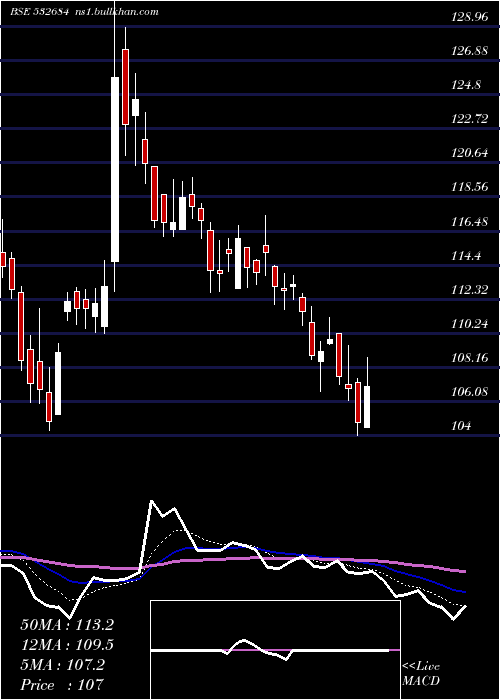Image resolution: width=500 pixels, height=700 pixels.
Task: Click the ns1.bullkhan.com source text
Action: pos(117,12)
